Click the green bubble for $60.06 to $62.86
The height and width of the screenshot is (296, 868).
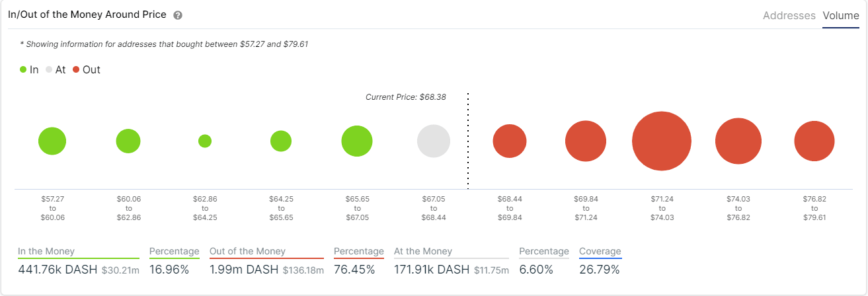coord(128,141)
